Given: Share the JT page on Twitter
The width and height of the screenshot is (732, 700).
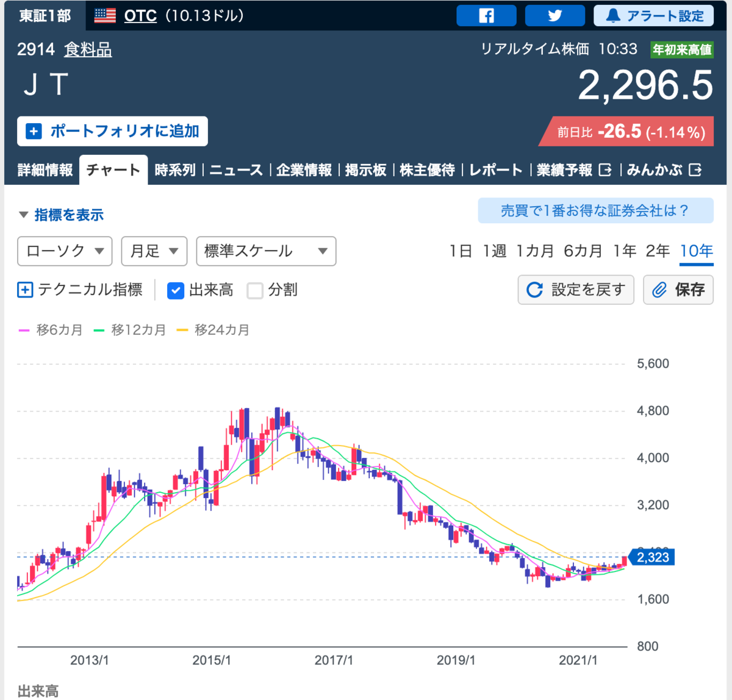Looking at the screenshot, I should (x=554, y=16).
